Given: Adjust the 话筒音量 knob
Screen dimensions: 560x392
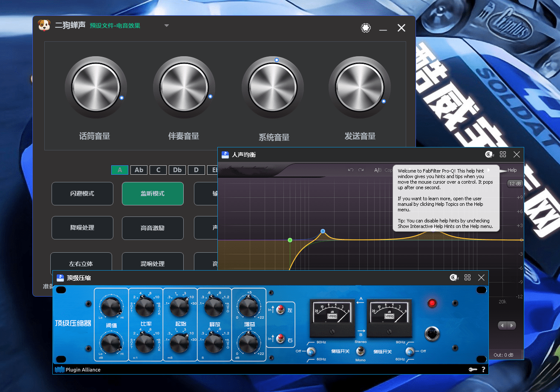Looking at the screenshot, I should point(95,88).
